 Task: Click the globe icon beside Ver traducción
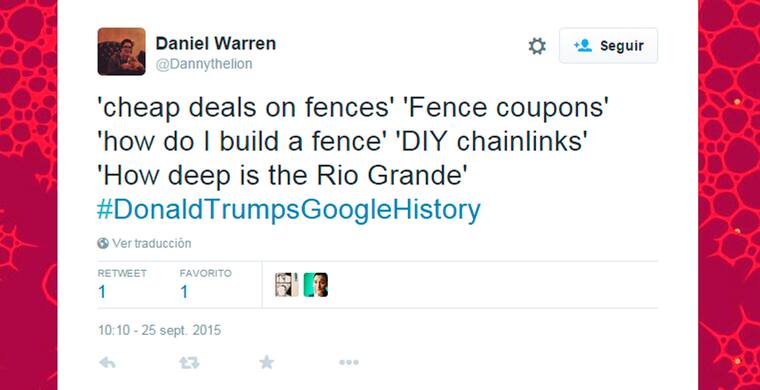click(103, 243)
